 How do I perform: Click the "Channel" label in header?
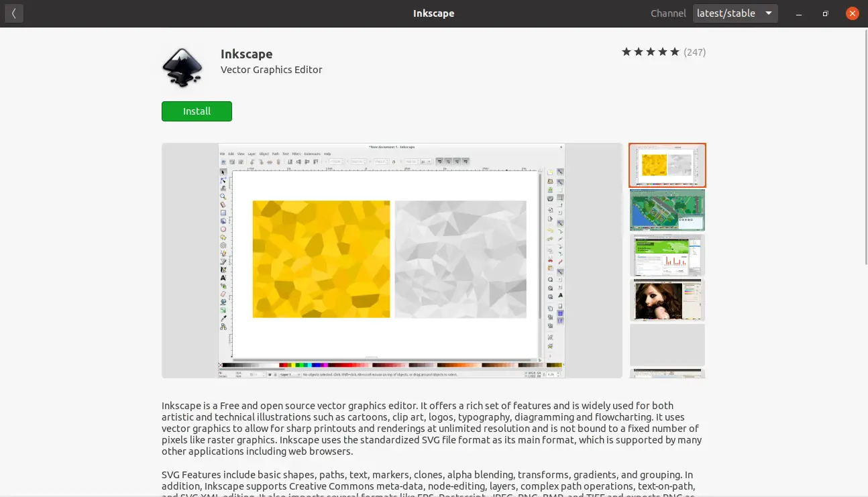668,13
